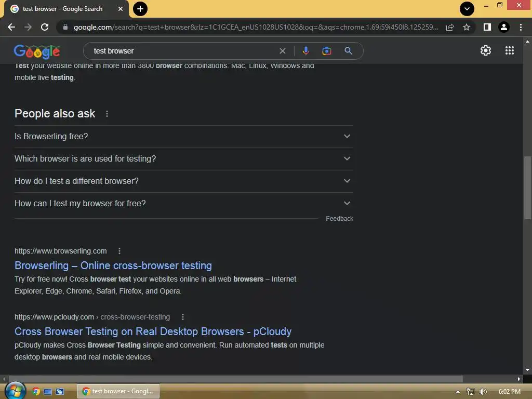
Task: Open Chrome's three-dot menu
Action: tap(521, 27)
